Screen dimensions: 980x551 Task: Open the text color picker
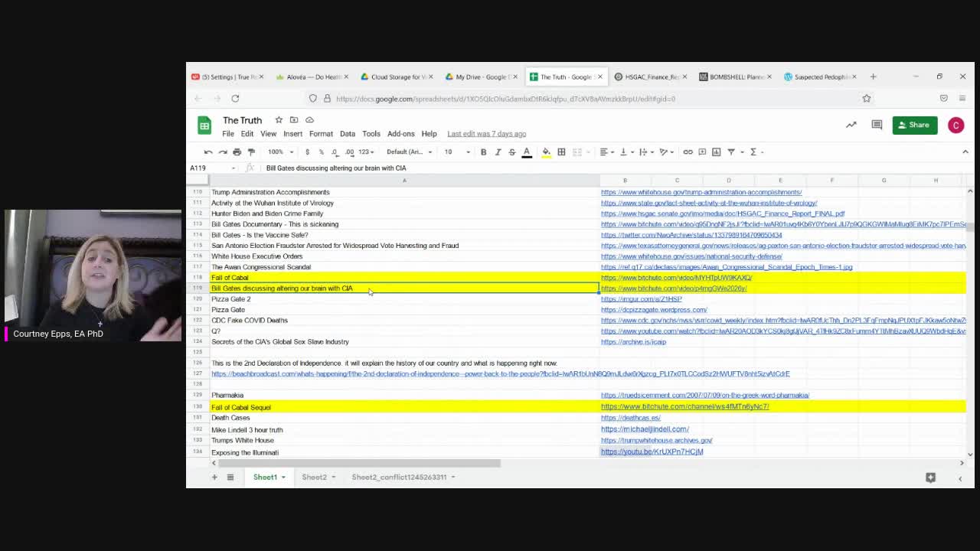click(x=527, y=152)
